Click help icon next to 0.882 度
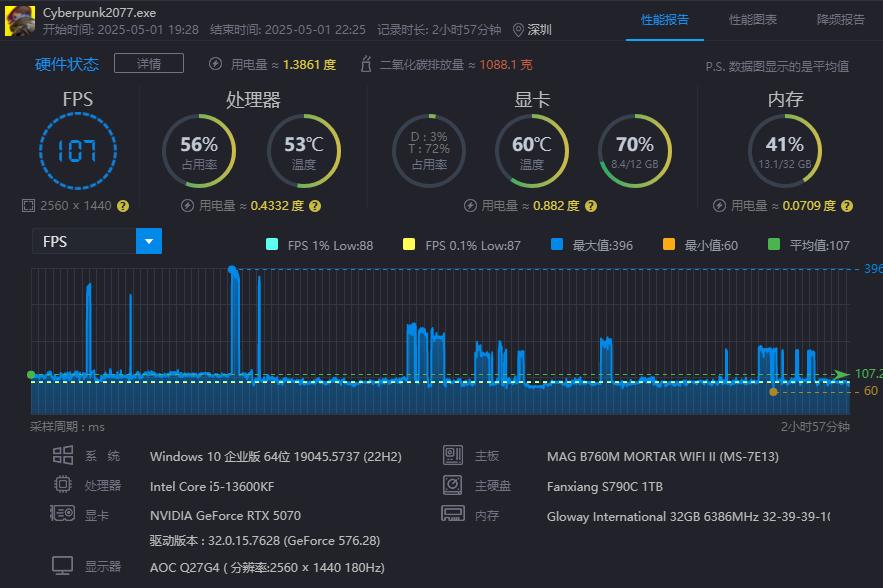Viewport: 883px width, 588px height. point(591,206)
